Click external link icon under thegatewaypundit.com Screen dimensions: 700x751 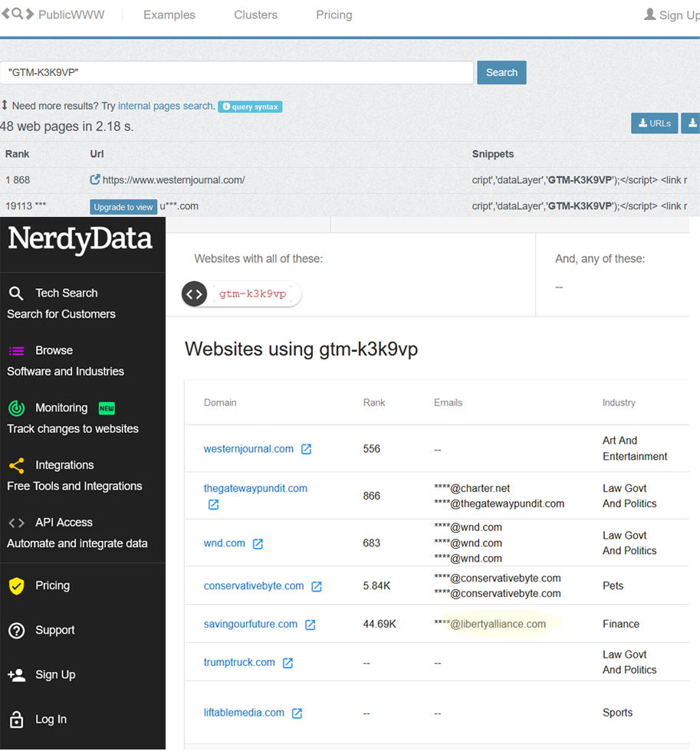click(x=213, y=504)
